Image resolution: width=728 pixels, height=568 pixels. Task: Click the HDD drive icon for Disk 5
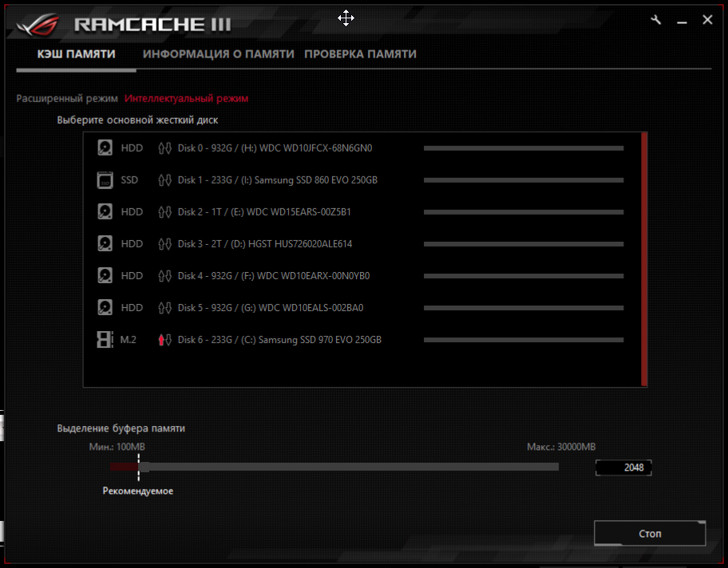(x=105, y=308)
